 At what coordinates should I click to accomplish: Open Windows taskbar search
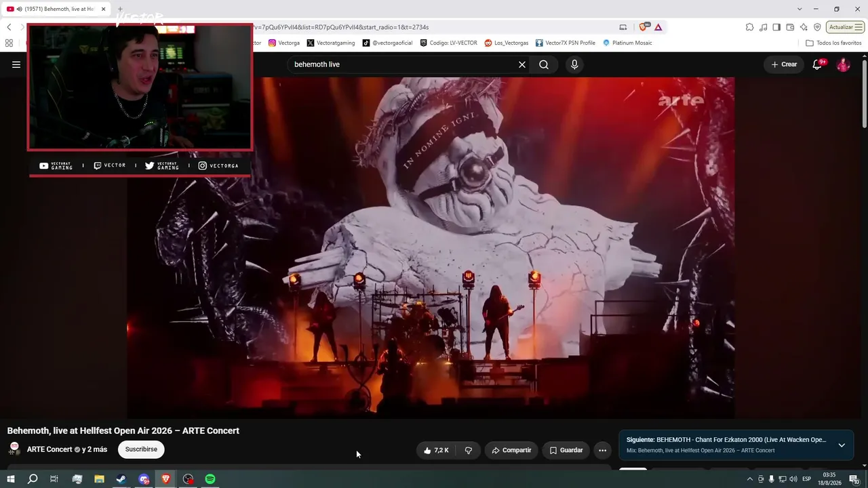[33, 479]
